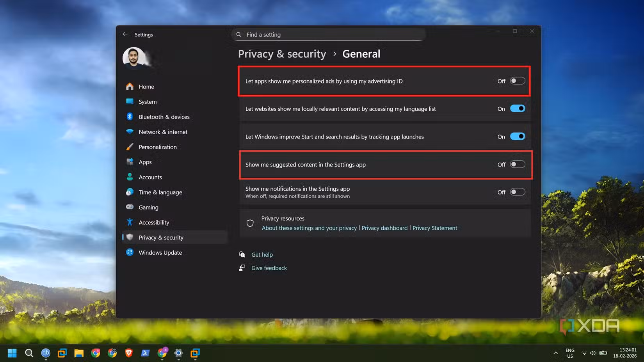644x362 pixels.
Task: Open Chrome with the purple profile badge
Action: click(x=162, y=353)
